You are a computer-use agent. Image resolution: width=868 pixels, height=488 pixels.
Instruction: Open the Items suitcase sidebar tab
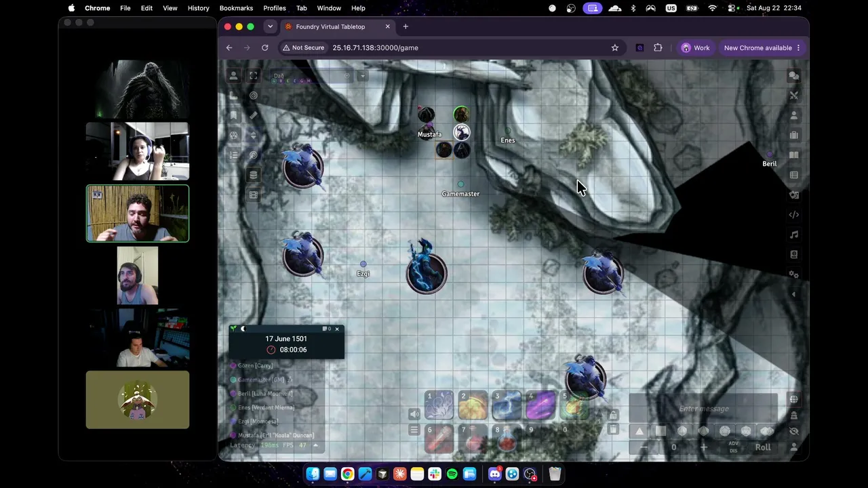pyautogui.click(x=794, y=135)
